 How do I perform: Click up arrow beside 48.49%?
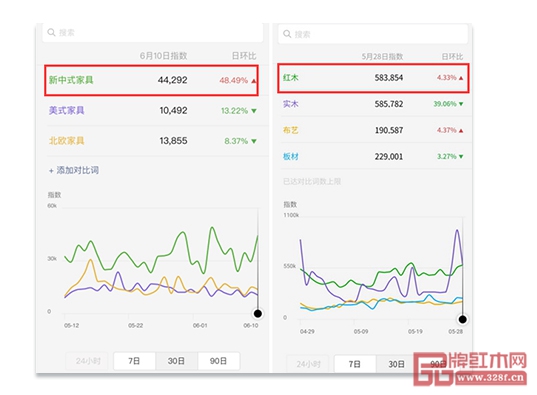click(x=254, y=81)
